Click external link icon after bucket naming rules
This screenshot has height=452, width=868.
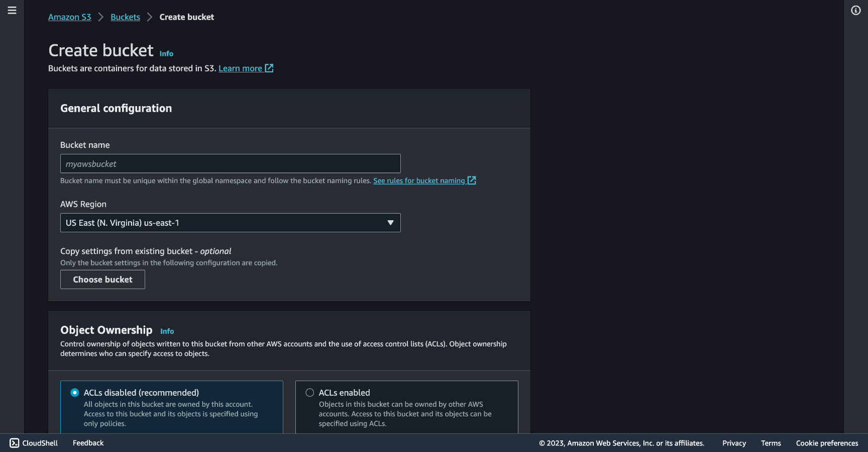472,180
